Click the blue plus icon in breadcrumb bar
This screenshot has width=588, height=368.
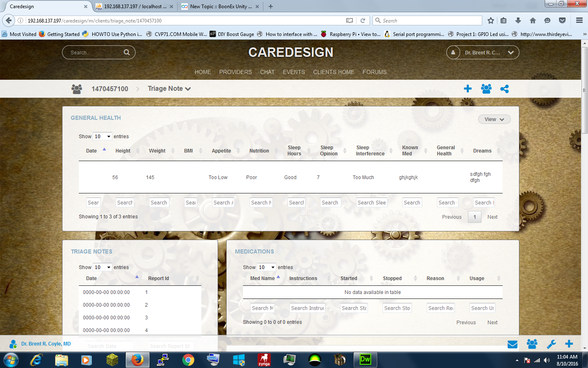point(468,89)
